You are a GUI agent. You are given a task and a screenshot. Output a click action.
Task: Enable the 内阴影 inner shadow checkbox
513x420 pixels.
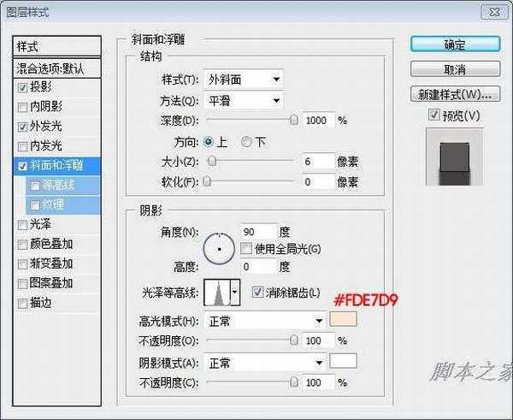22,107
